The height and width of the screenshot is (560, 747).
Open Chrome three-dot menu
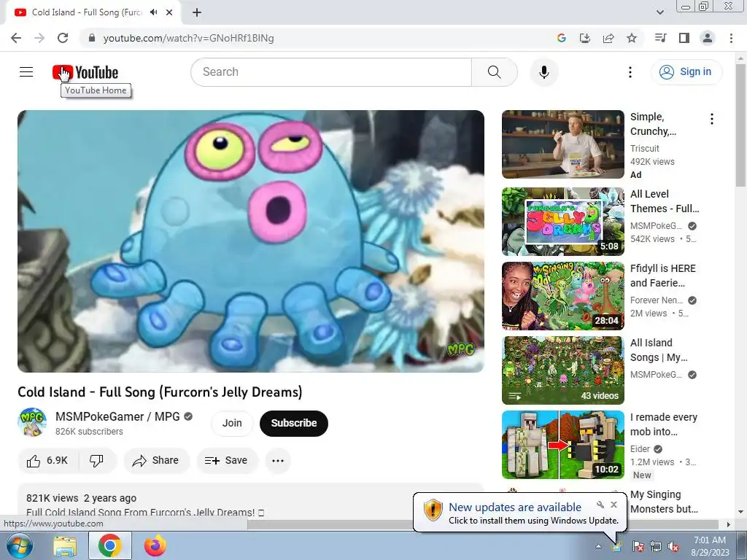click(731, 38)
